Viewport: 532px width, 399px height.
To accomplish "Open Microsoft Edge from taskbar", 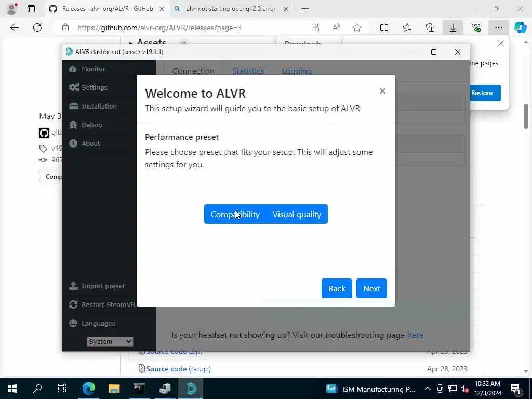I will coord(88,389).
